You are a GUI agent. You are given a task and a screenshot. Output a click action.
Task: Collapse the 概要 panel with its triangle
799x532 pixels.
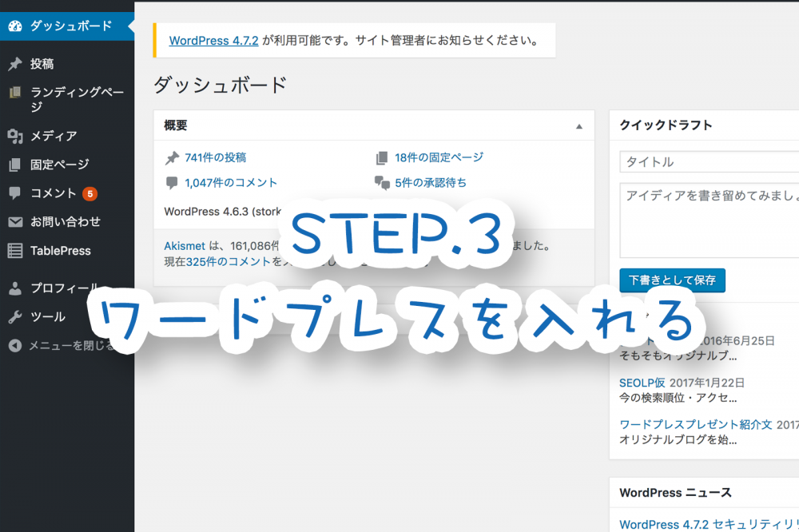point(578,126)
